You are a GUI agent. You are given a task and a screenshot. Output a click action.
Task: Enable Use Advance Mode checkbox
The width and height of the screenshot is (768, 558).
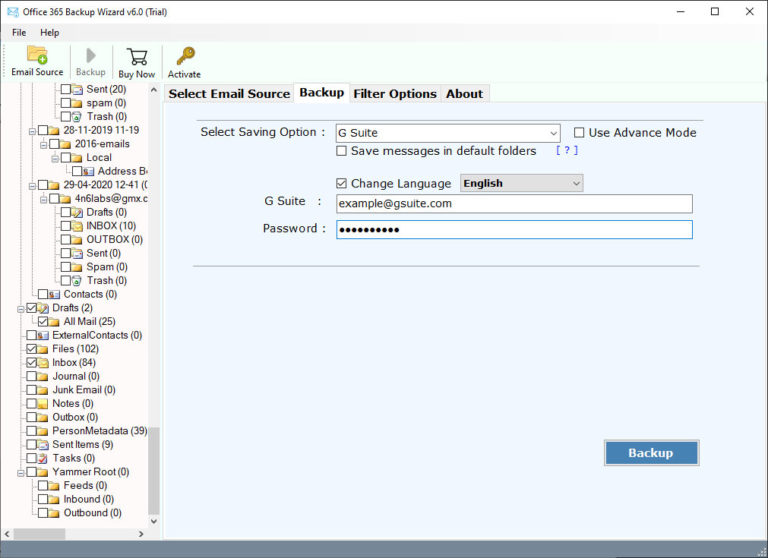pyautogui.click(x=579, y=133)
